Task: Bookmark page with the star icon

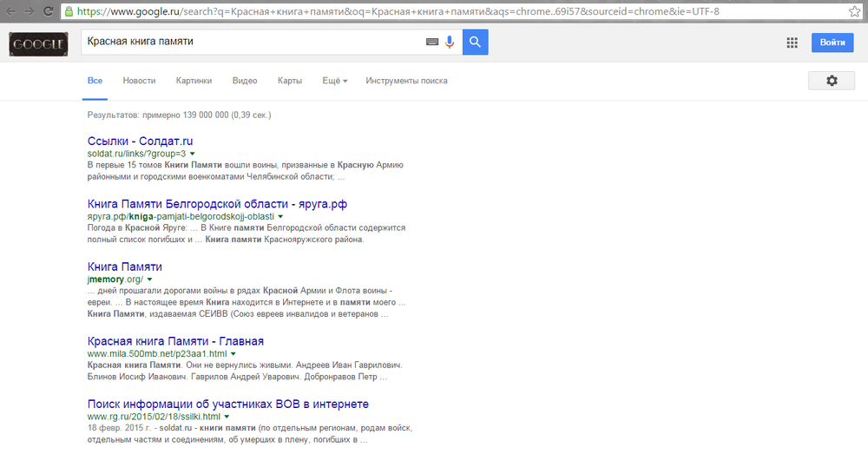Action: (854, 11)
